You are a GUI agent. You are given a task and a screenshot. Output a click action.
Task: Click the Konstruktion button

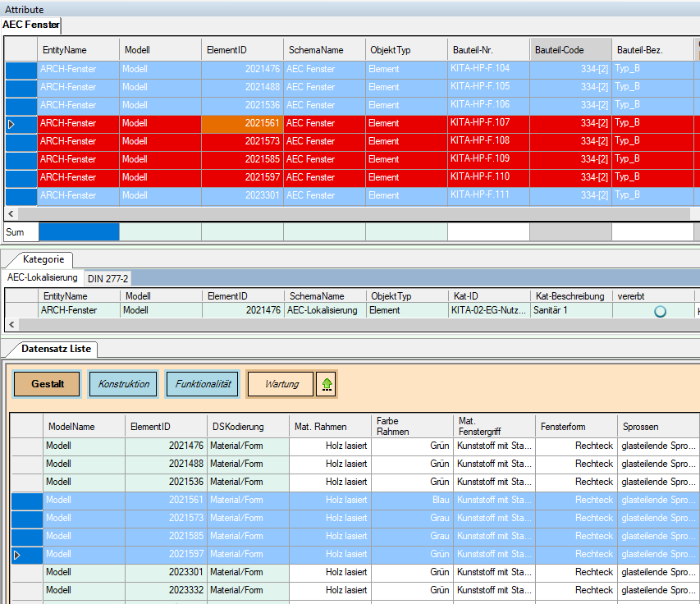tap(123, 384)
